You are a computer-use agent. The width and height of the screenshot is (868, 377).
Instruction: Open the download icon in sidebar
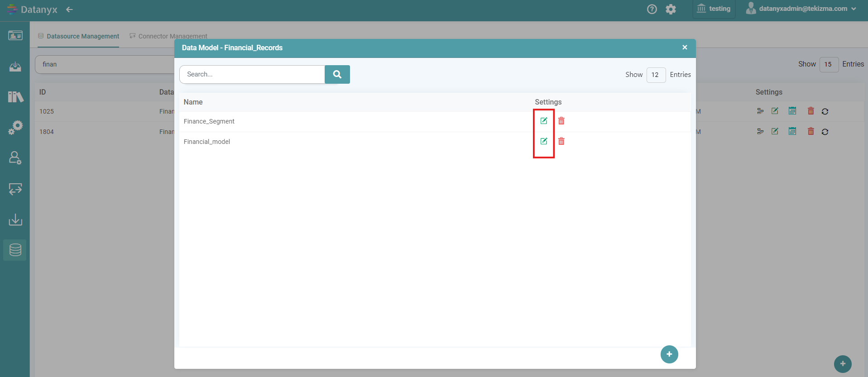tap(15, 220)
